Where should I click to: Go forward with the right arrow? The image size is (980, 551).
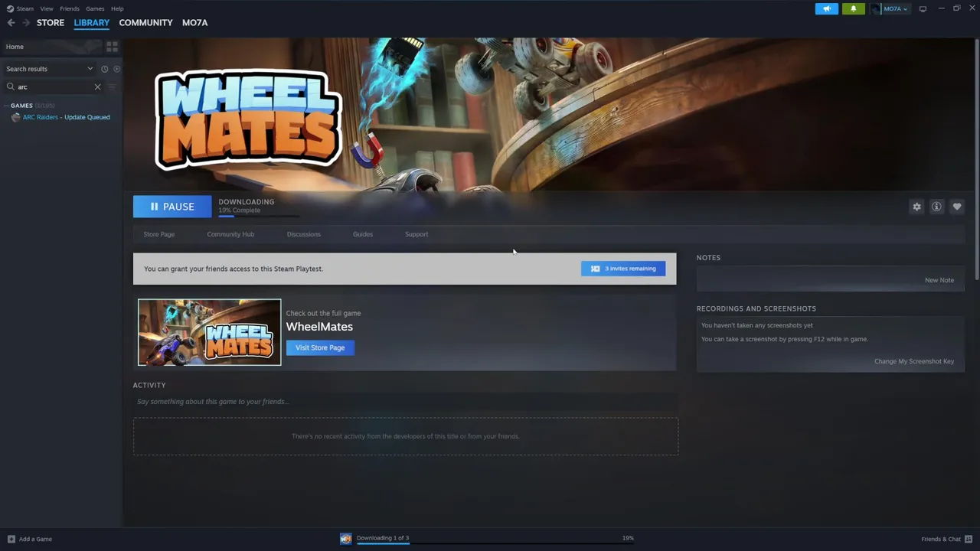(x=26, y=23)
